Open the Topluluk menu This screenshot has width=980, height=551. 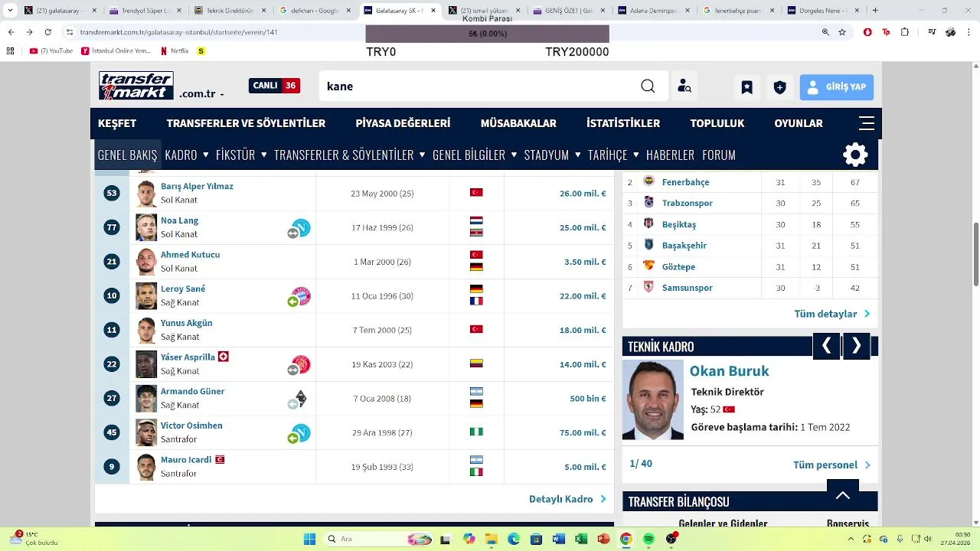[x=717, y=123]
